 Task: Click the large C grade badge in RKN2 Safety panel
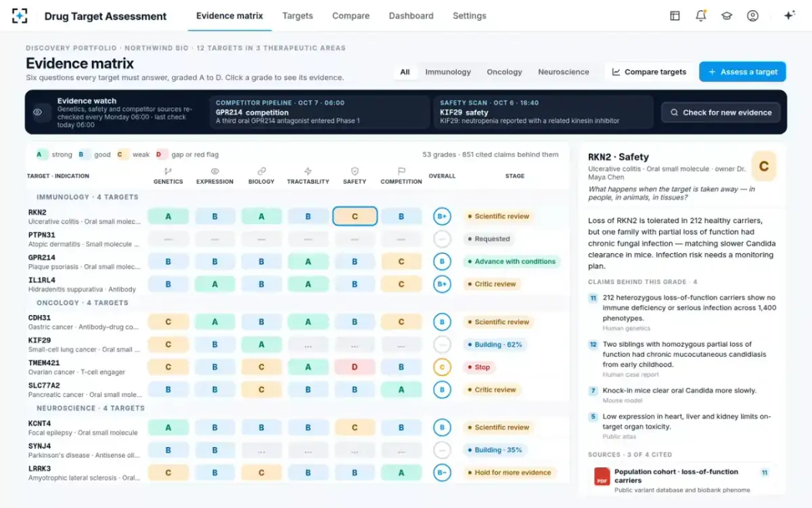764,167
